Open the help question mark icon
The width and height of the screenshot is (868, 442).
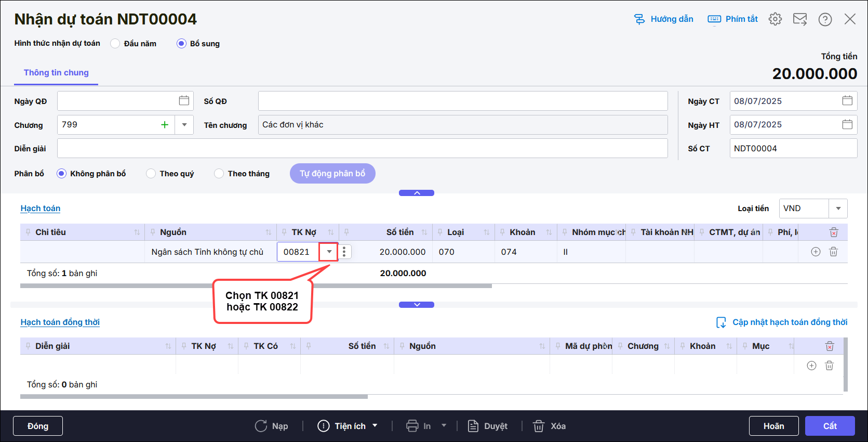coord(825,19)
